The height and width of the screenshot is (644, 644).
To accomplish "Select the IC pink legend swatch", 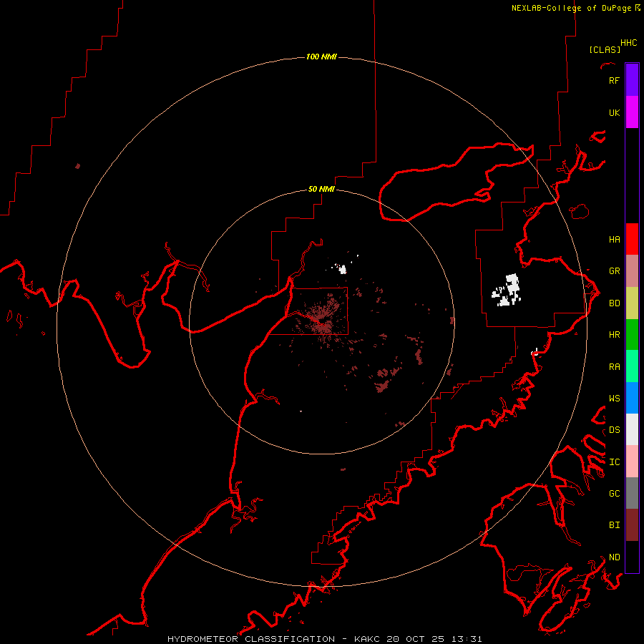I will tap(632, 462).
